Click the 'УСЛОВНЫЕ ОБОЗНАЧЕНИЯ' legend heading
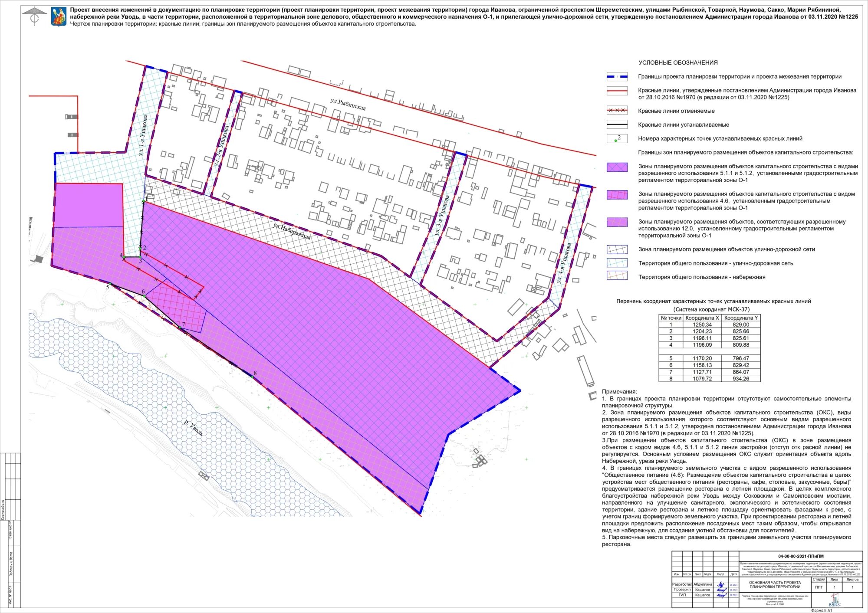868x613 pixels. pyautogui.click(x=678, y=63)
